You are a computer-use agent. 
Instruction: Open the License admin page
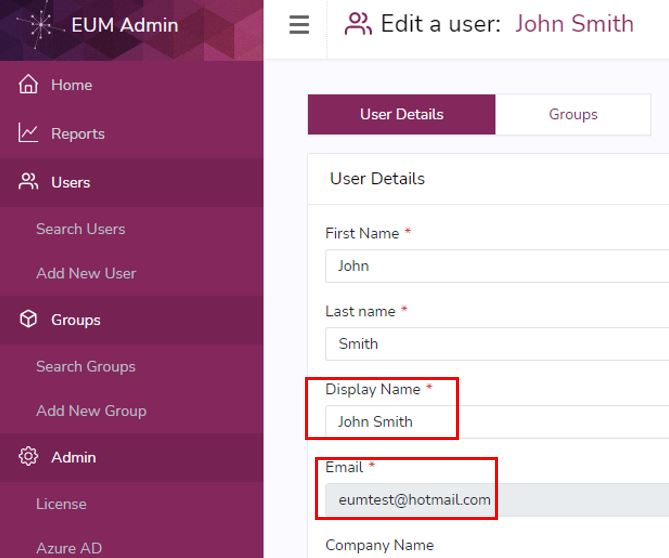(x=61, y=504)
